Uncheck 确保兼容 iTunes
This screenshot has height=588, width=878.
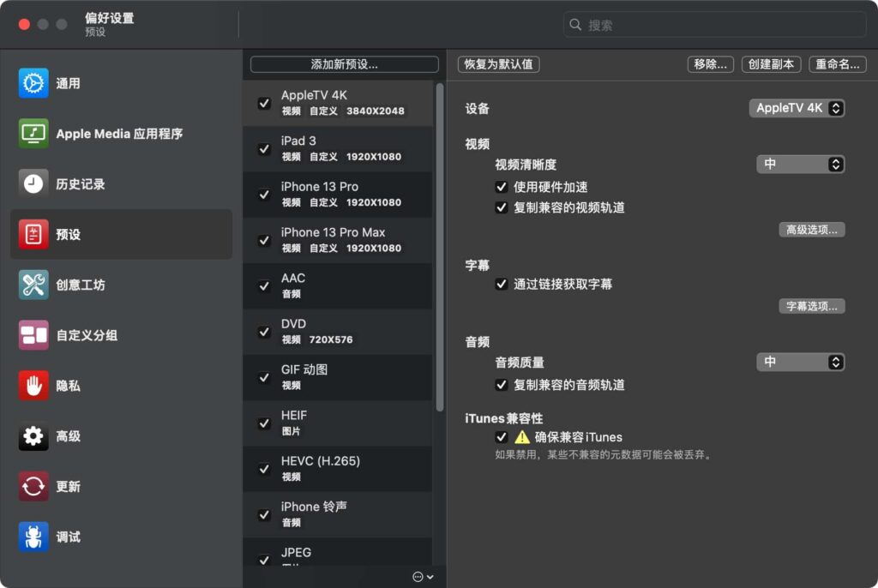coord(502,437)
